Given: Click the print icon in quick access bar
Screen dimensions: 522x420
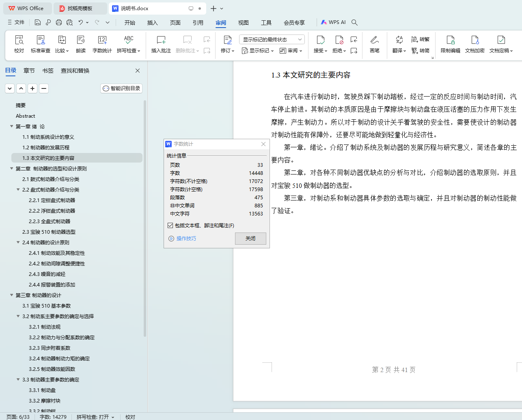Looking at the screenshot, I should 59,22.
